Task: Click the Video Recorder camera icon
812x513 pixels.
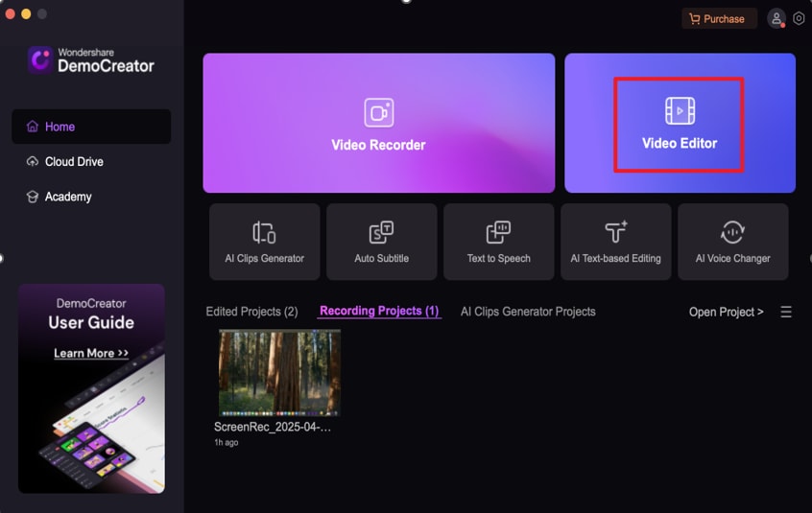Action: click(378, 112)
